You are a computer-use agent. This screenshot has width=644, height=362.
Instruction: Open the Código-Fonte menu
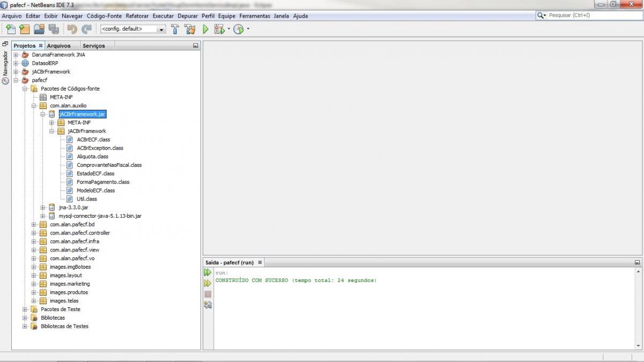[104, 16]
